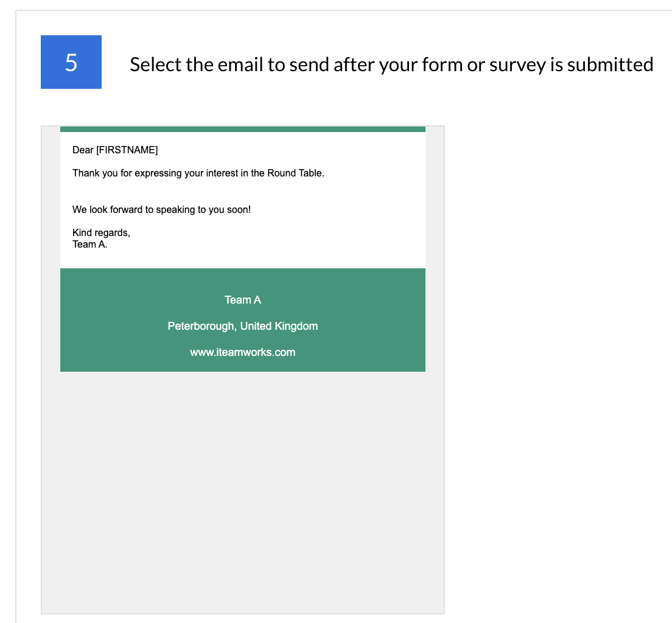Image resolution: width=672 pixels, height=623 pixels.
Task: Click 'Team A' in the green footer
Action: point(242,299)
